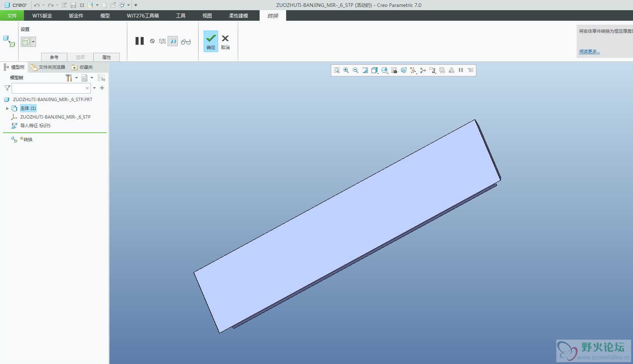
Task: Open the 文件 menu
Action: [12, 16]
